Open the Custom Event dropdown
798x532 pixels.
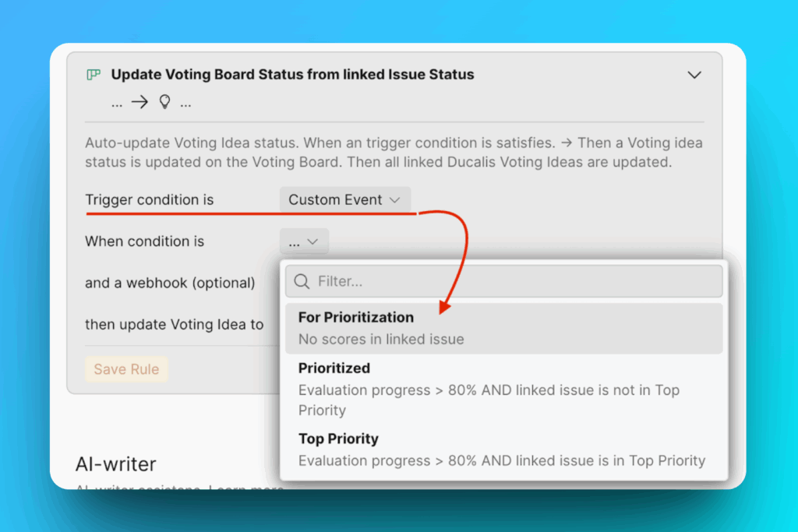tap(345, 199)
